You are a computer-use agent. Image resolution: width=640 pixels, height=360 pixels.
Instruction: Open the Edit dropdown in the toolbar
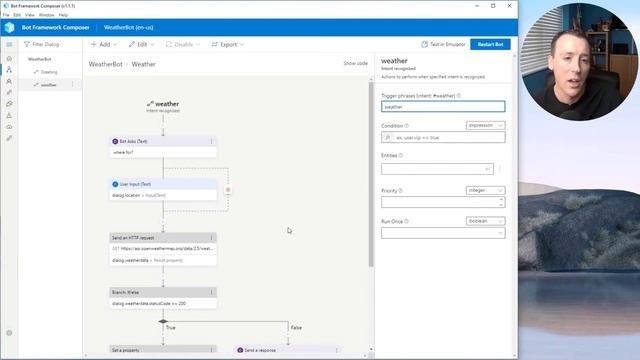pos(141,44)
